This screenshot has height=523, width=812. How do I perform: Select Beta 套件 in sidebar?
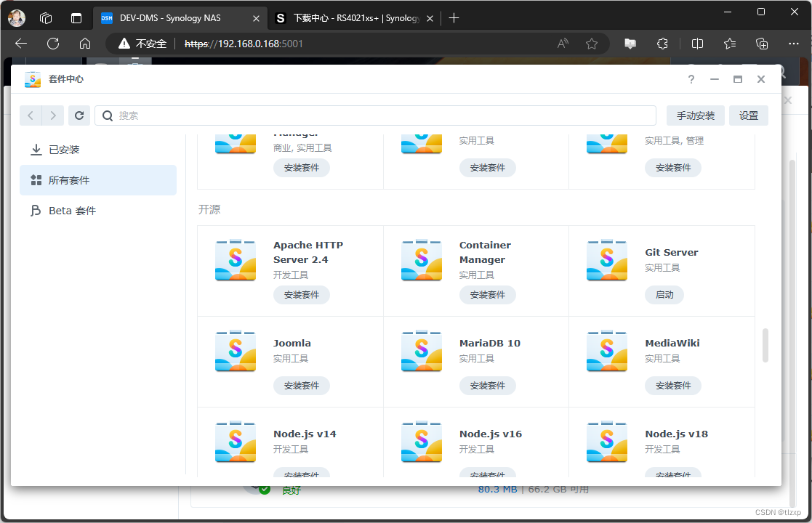(98, 211)
